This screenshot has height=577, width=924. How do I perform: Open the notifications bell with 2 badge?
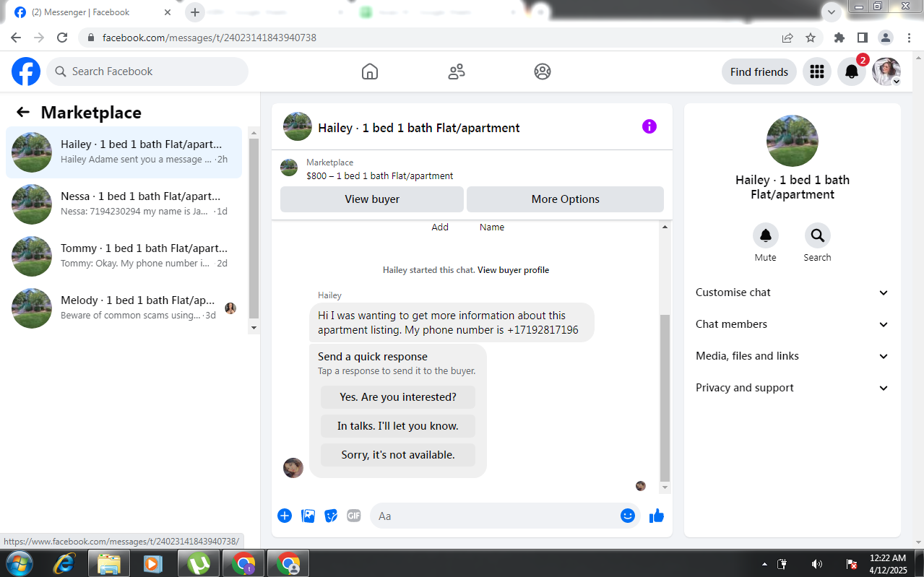(852, 71)
